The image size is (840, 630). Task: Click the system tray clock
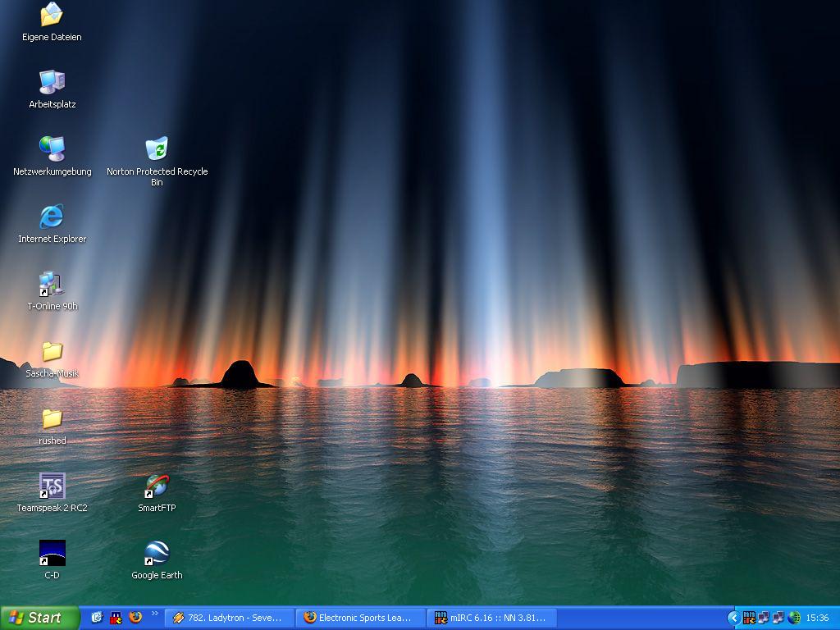(x=817, y=618)
